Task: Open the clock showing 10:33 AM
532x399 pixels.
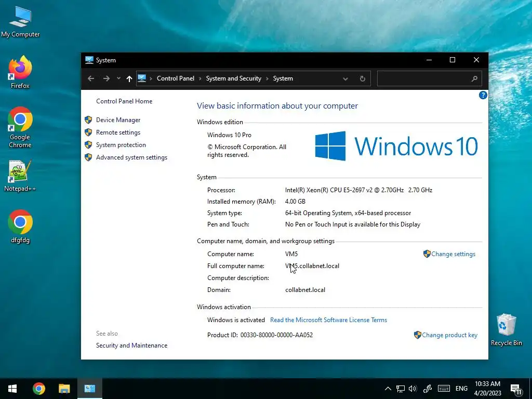Action: pyautogui.click(x=487, y=389)
